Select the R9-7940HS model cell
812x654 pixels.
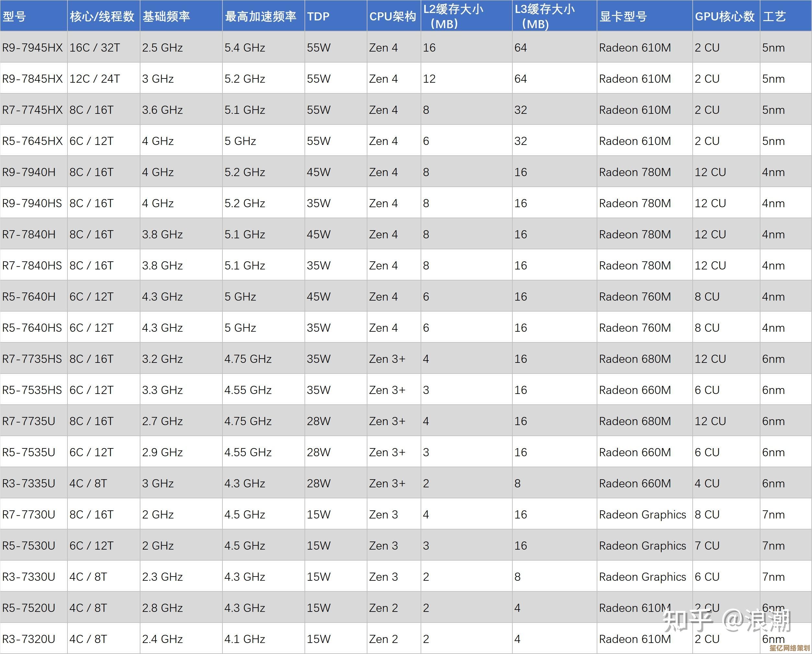click(32, 203)
